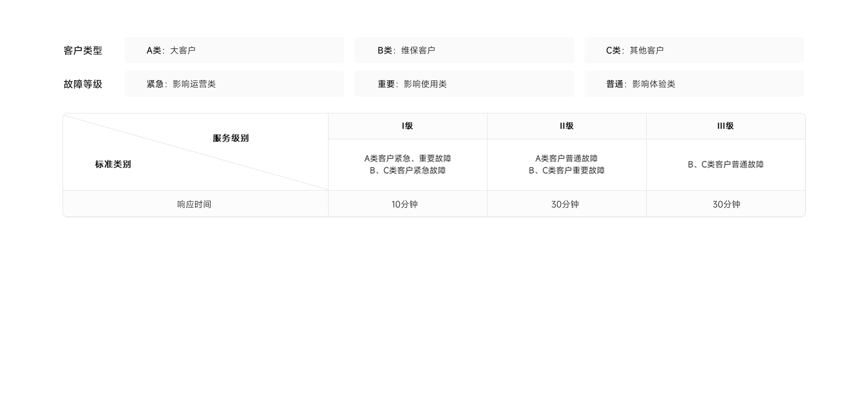Click the 标准类别 header text
This screenshot has height=412, width=868.
[x=113, y=164]
